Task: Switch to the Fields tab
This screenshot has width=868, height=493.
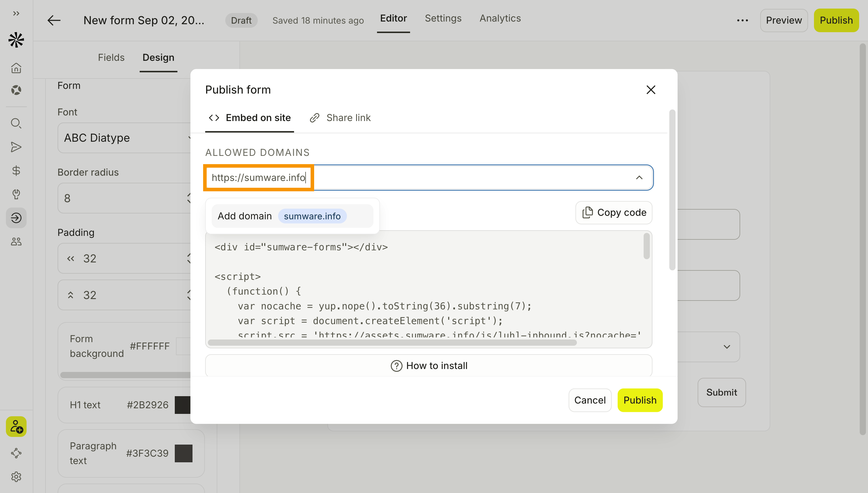Action: point(111,58)
